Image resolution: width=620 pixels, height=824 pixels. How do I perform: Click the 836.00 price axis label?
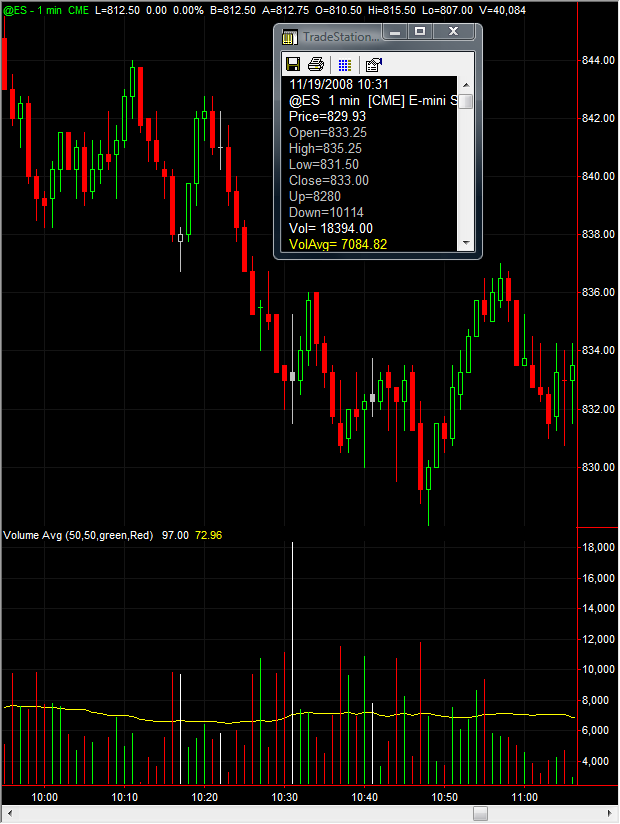(x=598, y=293)
